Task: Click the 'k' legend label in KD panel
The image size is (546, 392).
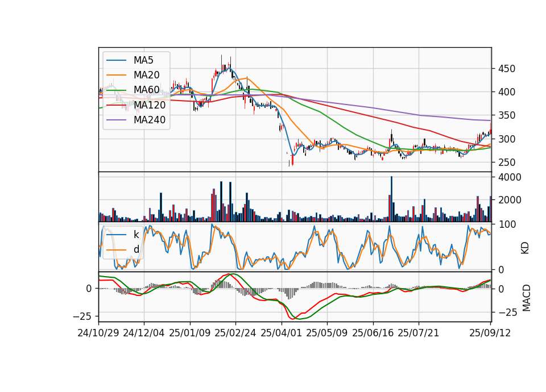Action: [x=136, y=235]
